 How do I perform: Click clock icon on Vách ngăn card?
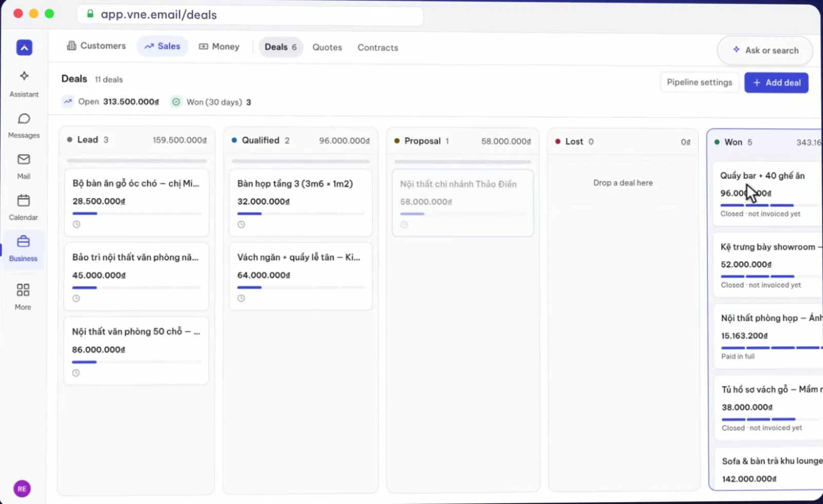[241, 298]
